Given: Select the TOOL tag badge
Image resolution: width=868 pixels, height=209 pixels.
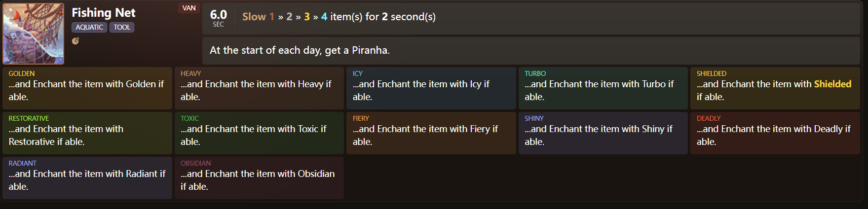Looking at the screenshot, I should pos(122,27).
